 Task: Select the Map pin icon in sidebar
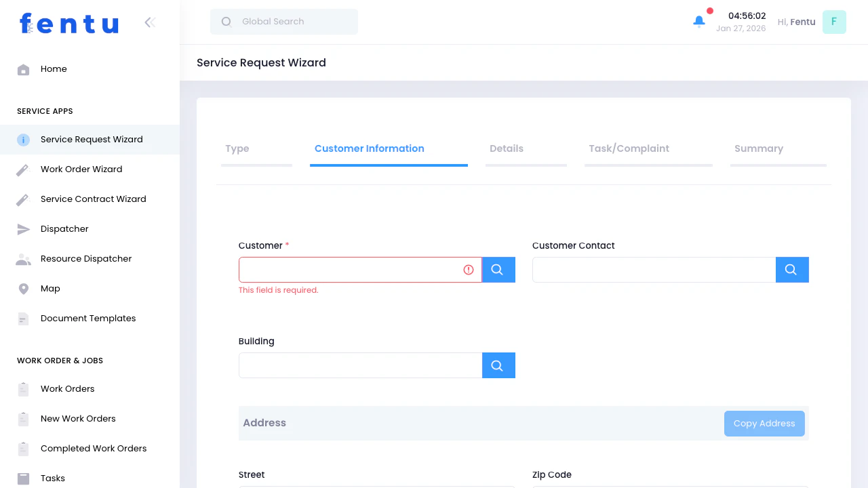point(23,288)
